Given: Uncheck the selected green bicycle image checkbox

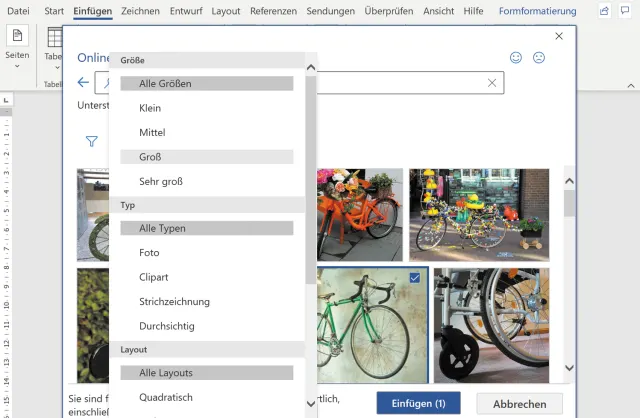Looking at the screenshot, I should coord(415,278).
